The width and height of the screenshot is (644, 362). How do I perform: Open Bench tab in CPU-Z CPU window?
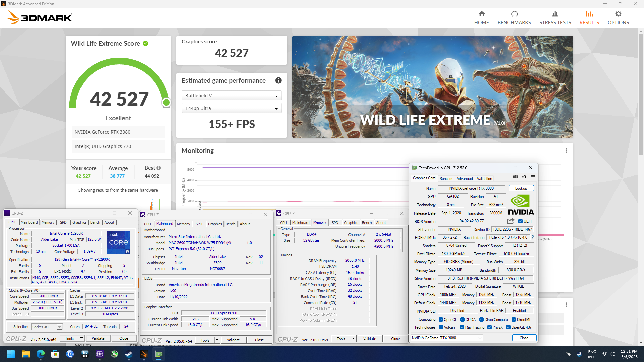(95, 222)
